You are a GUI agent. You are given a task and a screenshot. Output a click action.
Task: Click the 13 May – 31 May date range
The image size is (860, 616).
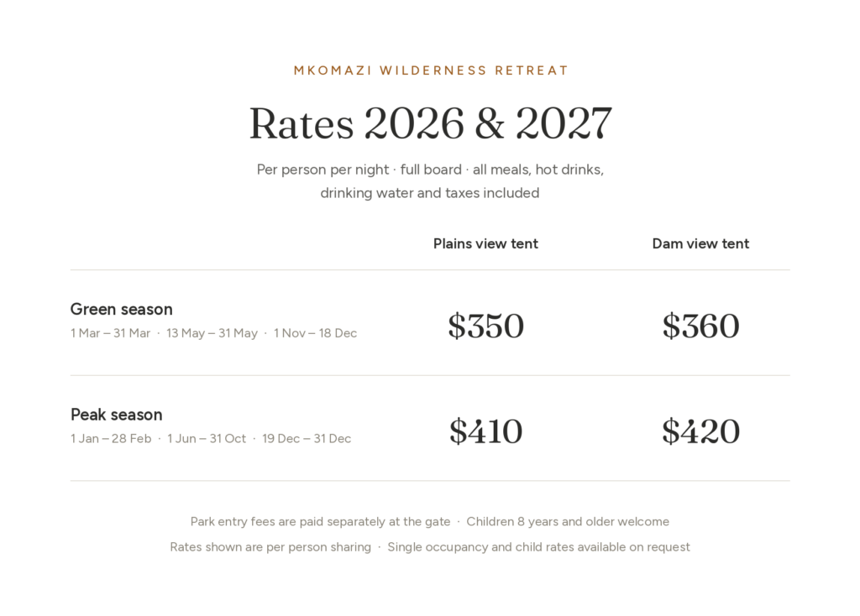212,333
